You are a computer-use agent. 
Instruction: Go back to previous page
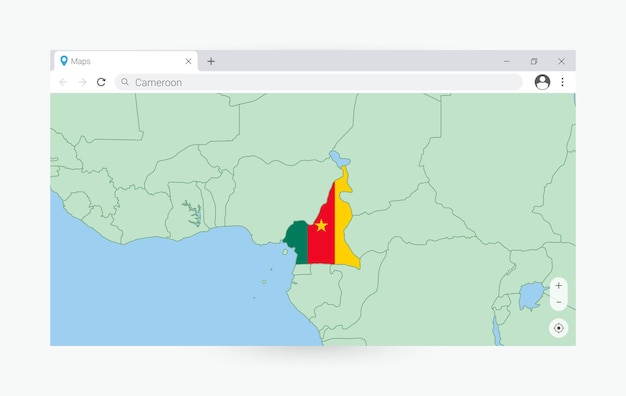63,82
